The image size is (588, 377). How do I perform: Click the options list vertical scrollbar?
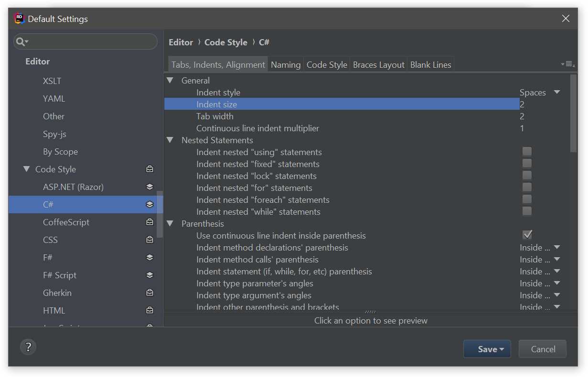pos(574,113)
